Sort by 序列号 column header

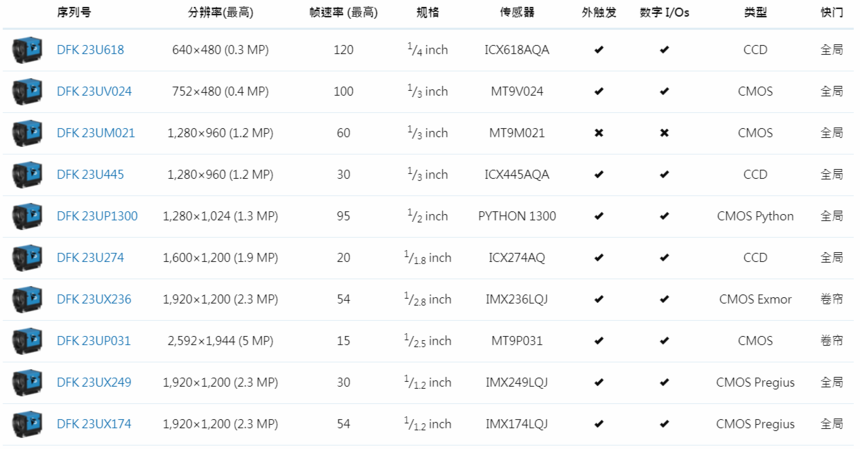pos(74,13)
